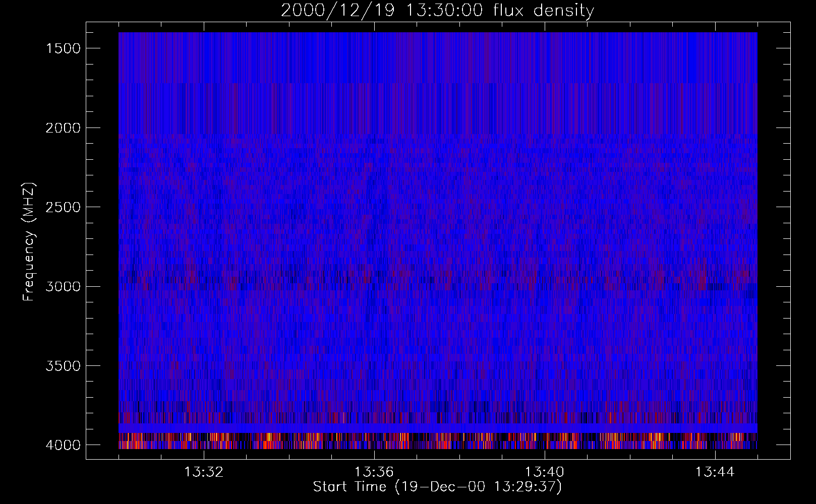Image resolution: width=816 pixels, height=504 pixels.
Task: Click the 'Frequency (MHZ)' y-axis label
Action: click(x=29, y=241)
